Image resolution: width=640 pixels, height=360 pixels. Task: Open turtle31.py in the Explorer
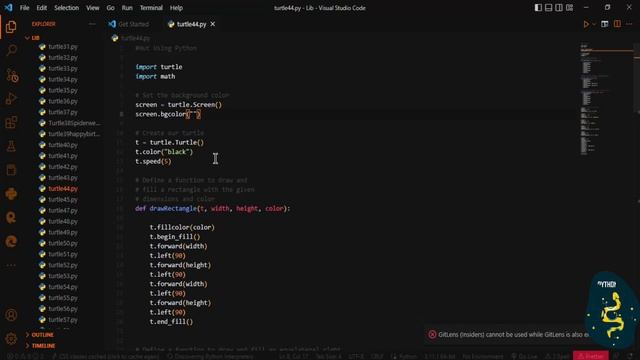tap(63, 47)
